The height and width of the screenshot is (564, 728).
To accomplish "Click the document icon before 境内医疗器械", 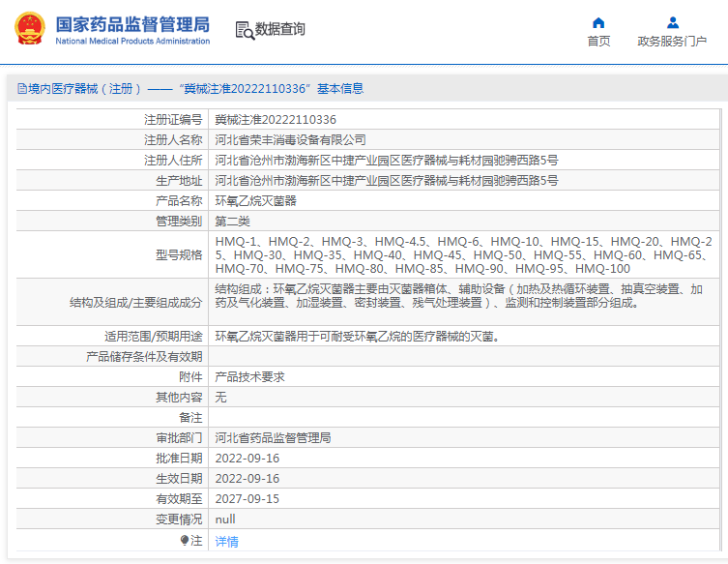I will point(22,88).
